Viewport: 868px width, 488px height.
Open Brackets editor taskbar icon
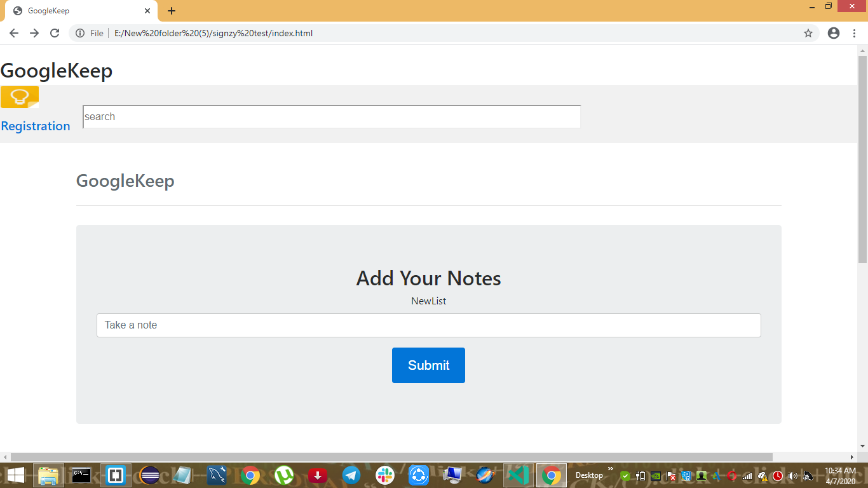click(x=116, y=475)
